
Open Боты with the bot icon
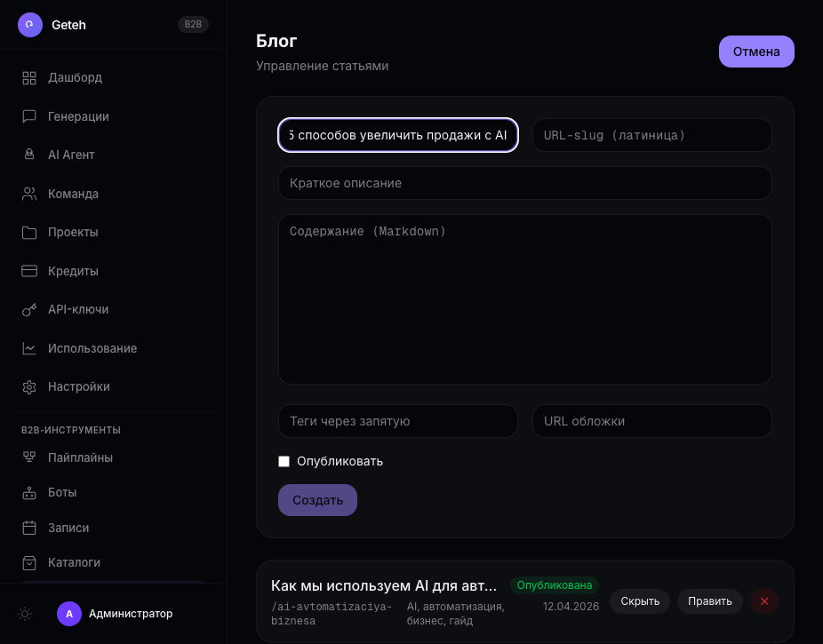pos(28,492)
